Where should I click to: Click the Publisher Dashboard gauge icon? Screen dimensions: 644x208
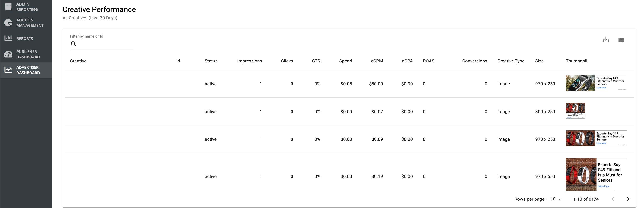8,54
